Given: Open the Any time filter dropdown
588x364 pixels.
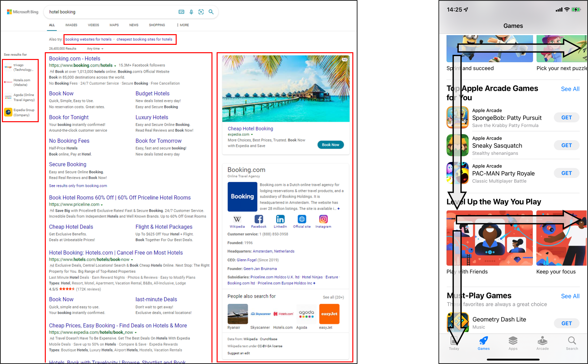Looking at the screenshot, I should [95, 49].
